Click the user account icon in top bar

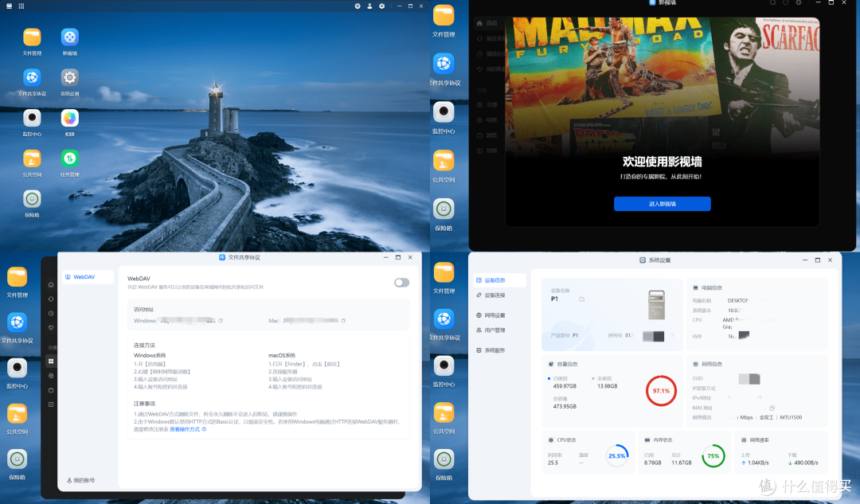pyautogui.click(x=369, y=6)
